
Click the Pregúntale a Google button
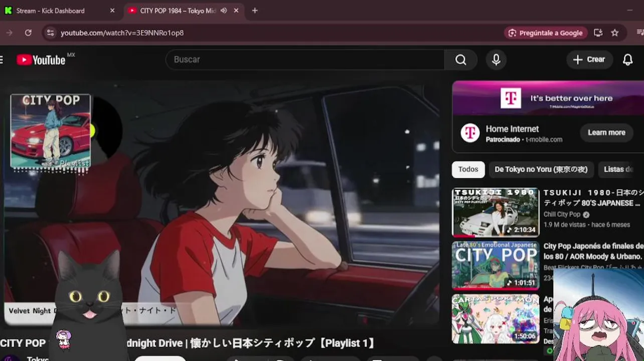pyautogui.click(x=546, y=33)
